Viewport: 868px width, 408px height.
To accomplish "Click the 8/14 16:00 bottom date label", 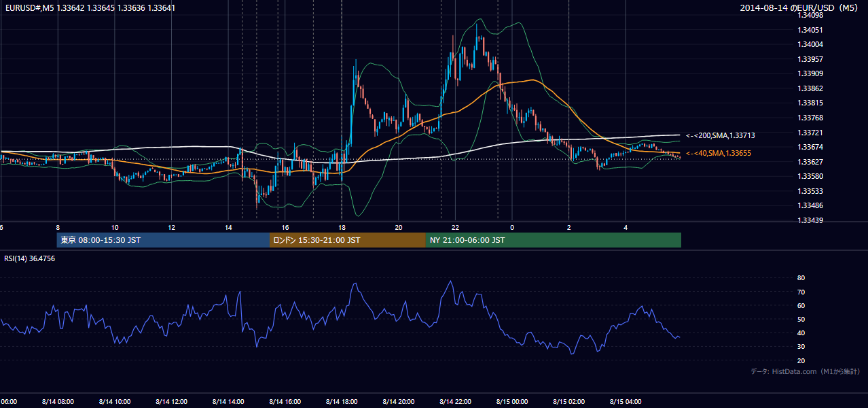I will (285, 401).
